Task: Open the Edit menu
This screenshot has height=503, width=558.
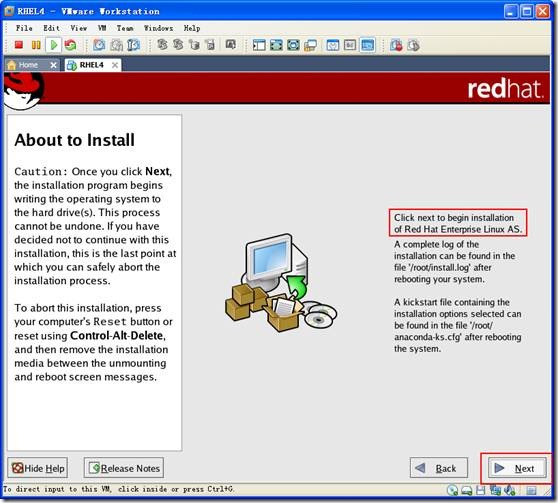Action: pos(52,28)
